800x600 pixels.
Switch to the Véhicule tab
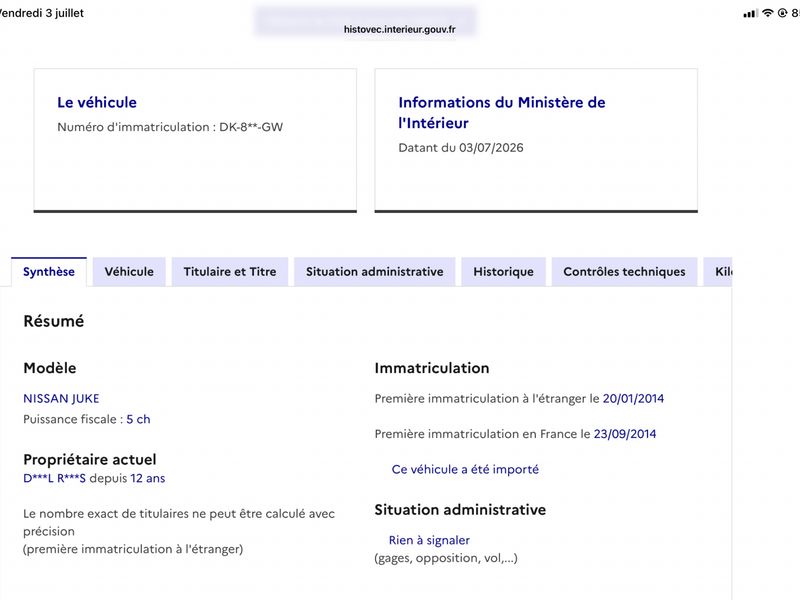click(129, 272)
